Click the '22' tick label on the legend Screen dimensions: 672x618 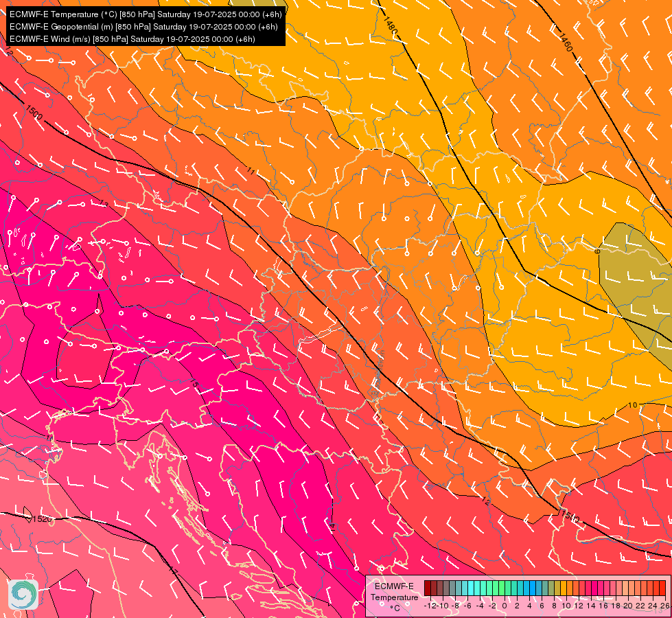[x=640, y=606]
